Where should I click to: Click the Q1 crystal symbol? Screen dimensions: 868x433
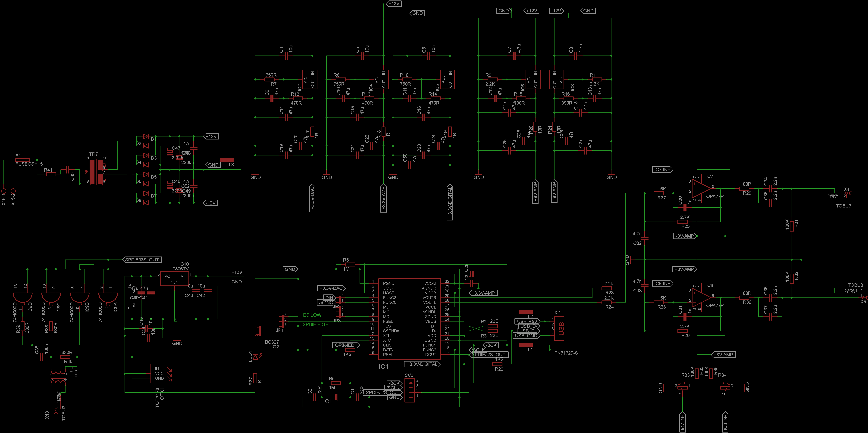[336, 398]
